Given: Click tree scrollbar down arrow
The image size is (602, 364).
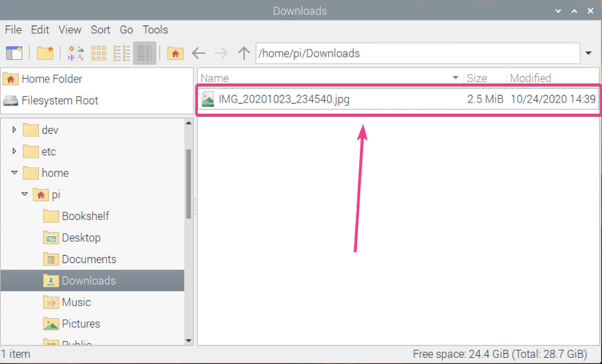Looking at the screenshot, I should point(189,340).
